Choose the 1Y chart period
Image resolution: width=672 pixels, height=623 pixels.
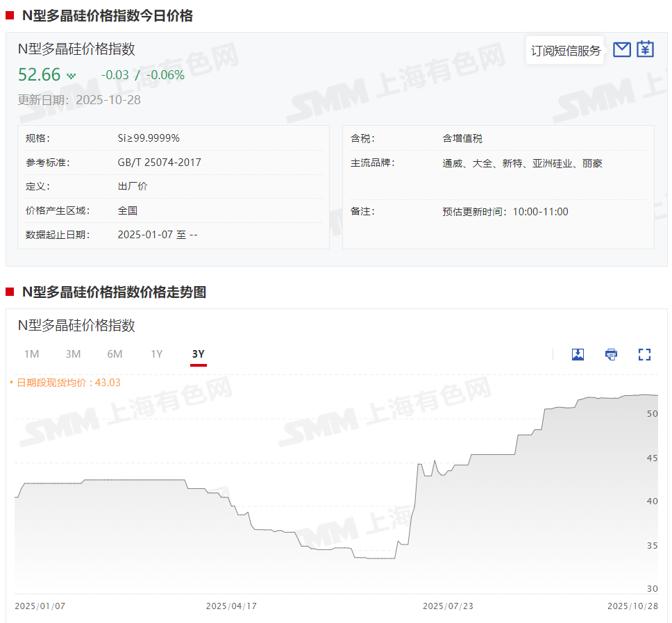(157, 354)
